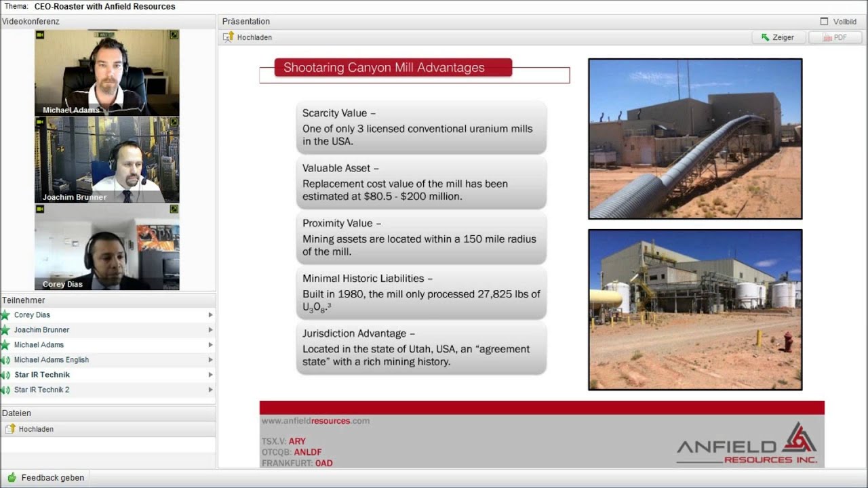Click Hochladen text in Dateien panel
Image resolution: width=868 pixels, height=488 pixels.
36,429
